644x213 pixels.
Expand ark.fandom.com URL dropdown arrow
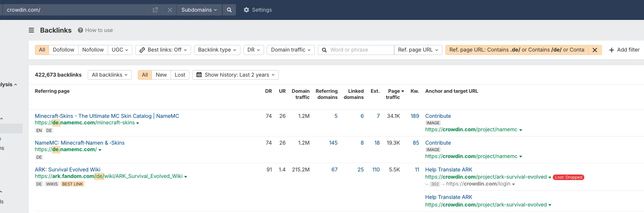click(x=186, y=177)
